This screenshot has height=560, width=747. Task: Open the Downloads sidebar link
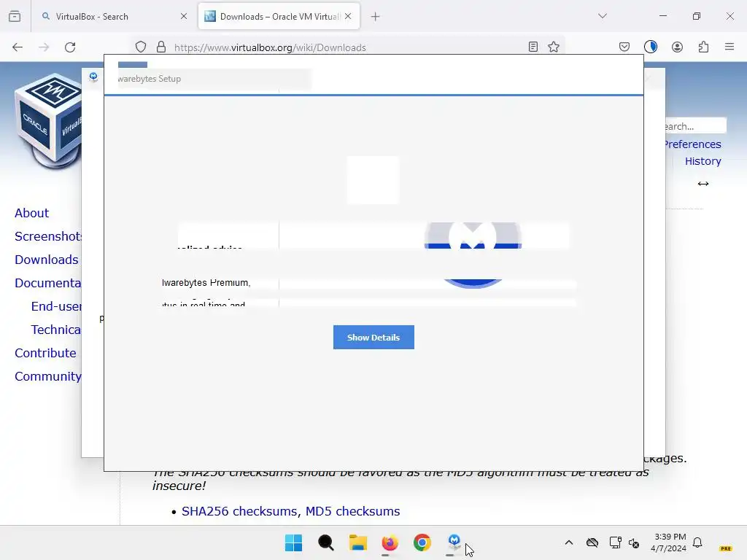click(x=46, y=260)
